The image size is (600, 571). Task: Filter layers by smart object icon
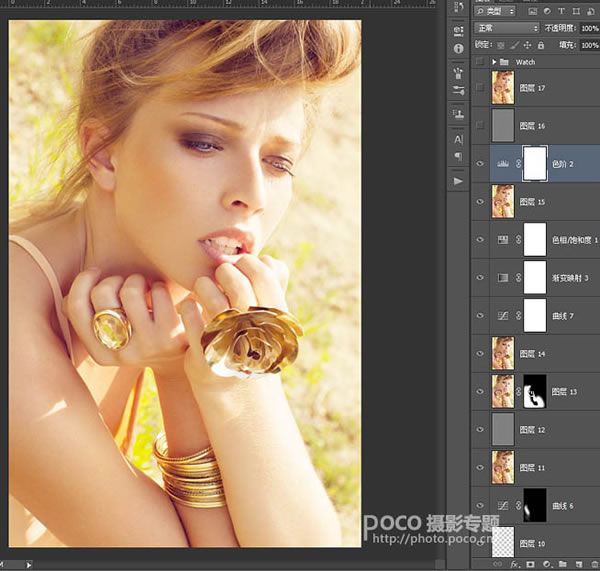590,11
